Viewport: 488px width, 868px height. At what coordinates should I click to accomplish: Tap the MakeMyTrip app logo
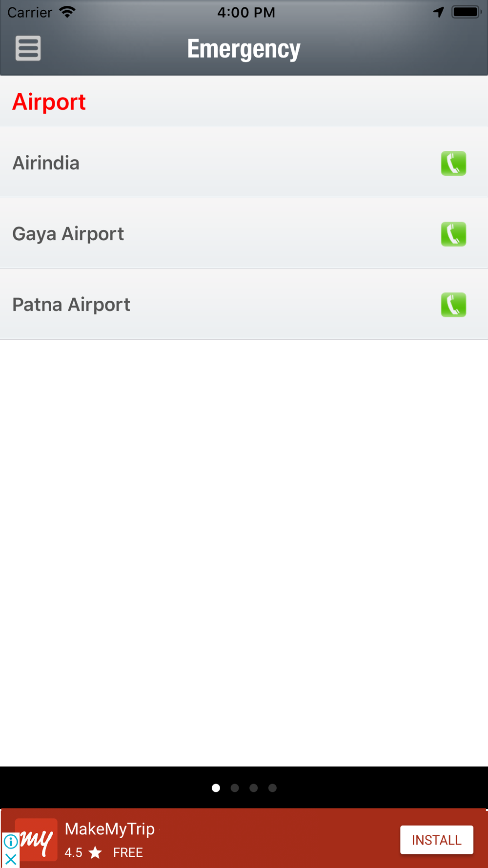click(x=37, y=840)
